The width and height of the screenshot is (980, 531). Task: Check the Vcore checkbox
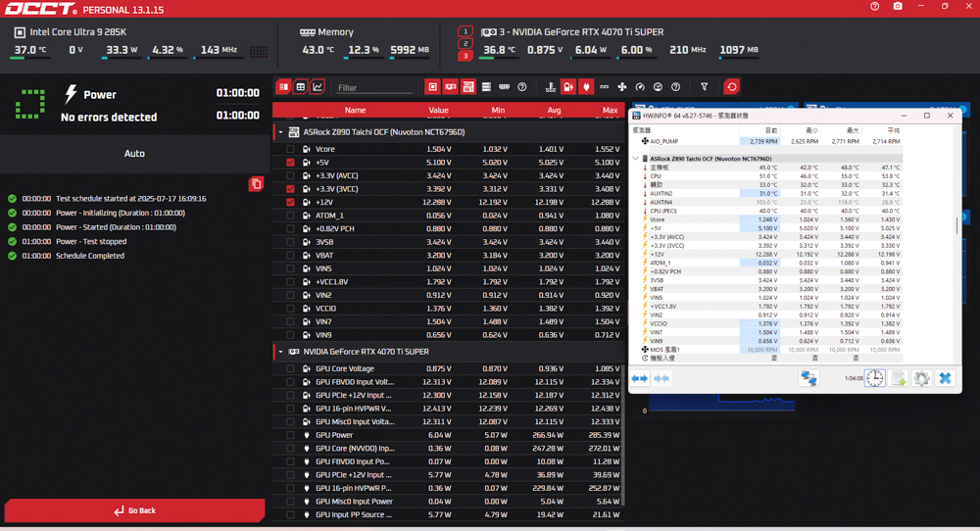click(x=290, y=149)
